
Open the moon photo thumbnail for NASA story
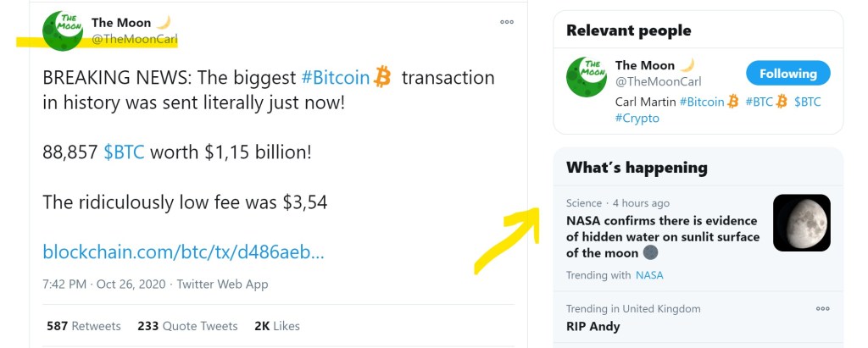pos(801,223)
